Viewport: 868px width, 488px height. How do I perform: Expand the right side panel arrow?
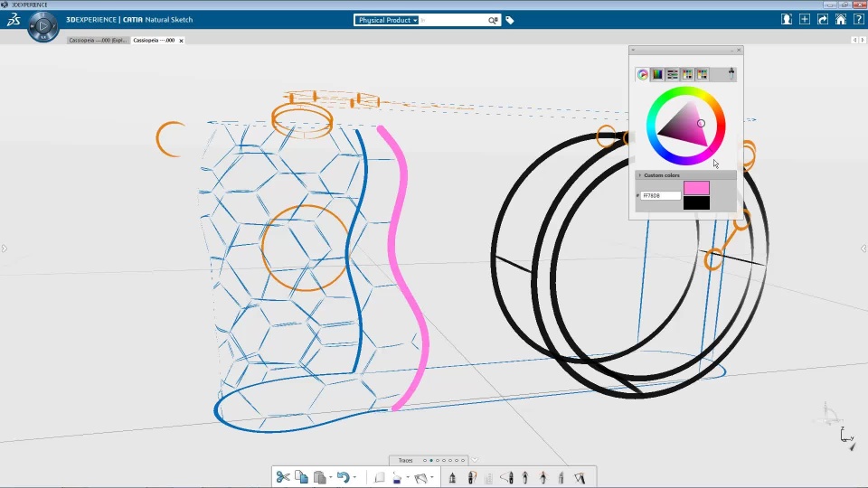863,249
